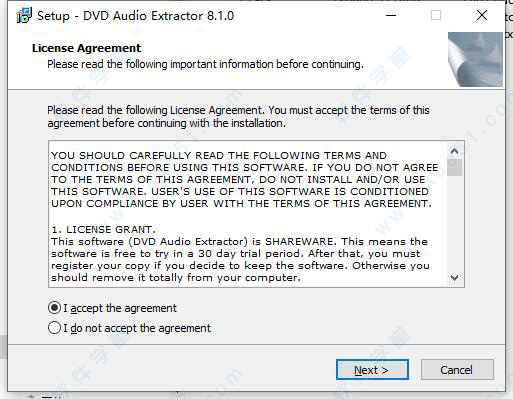Close the setup wizard with the X

482,15
